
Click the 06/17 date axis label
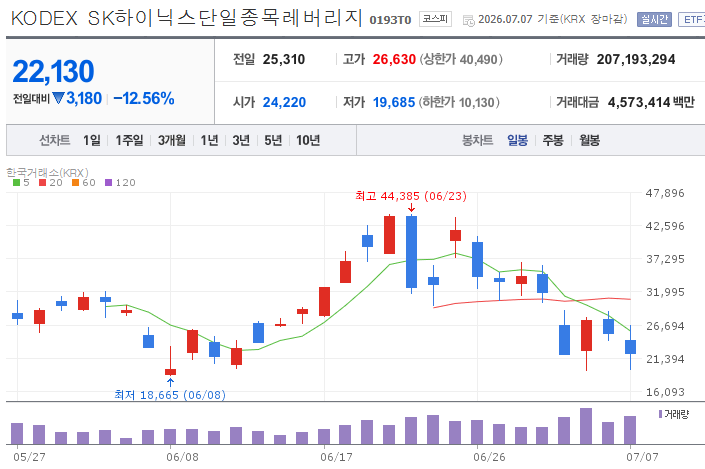pyautogui.click(x=336, y=457)
